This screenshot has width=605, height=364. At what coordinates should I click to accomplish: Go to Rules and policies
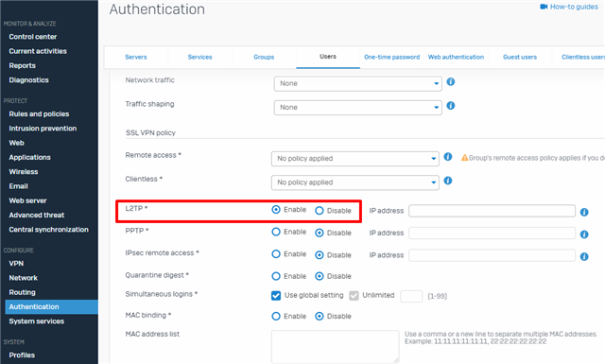(39, 114)
